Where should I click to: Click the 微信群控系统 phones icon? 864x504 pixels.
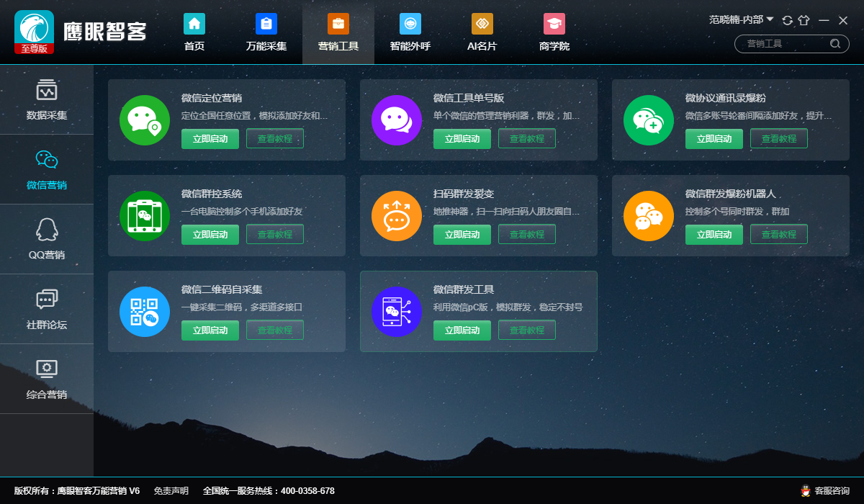click(145, 215)
